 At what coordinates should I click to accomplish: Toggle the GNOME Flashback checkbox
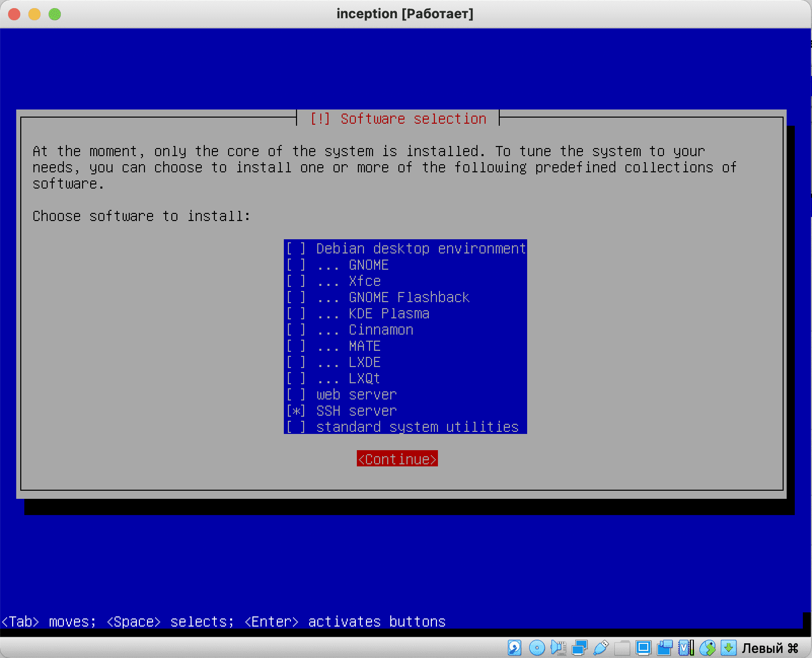pos(296,297)
